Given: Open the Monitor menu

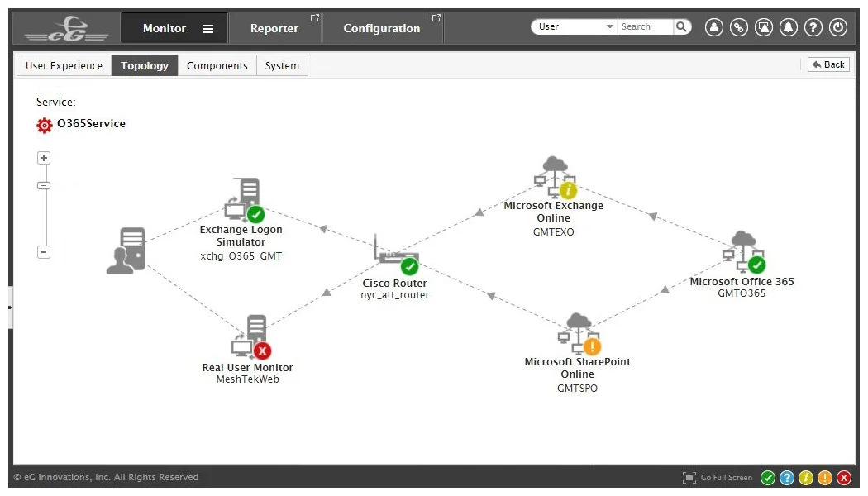Looking at the screenshot, I should tap(165, 28).
